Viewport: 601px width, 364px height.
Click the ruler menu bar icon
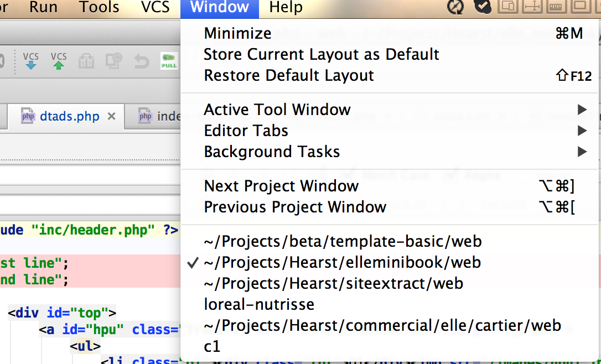pos(557,7)
